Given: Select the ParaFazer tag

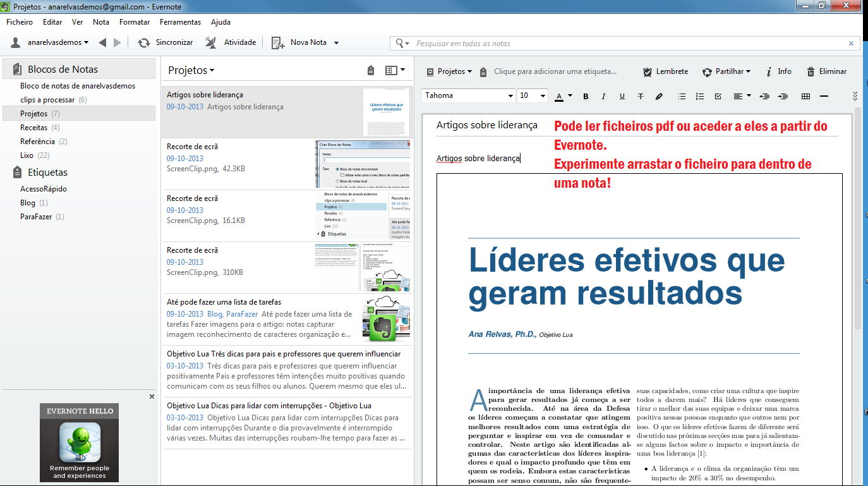Looking at the screenshot, I should (x=42, y=217).
